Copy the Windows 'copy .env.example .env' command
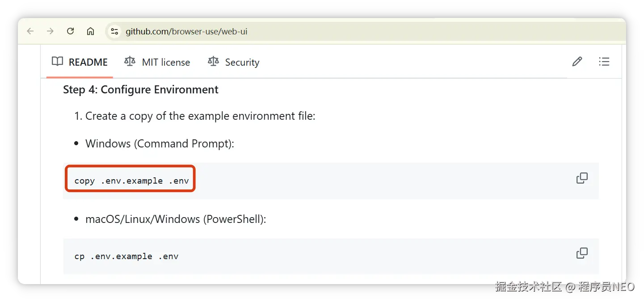The image size is (644, 302). 582,178
